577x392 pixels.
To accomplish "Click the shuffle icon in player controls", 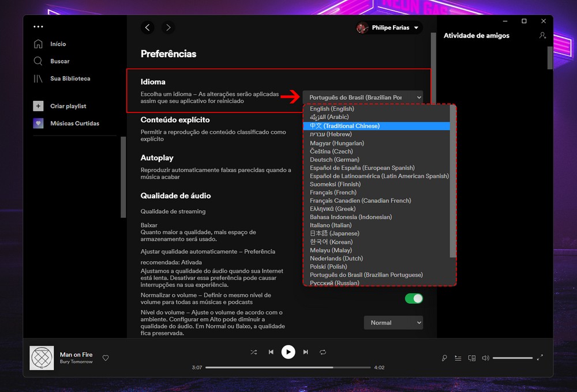I will pos(254,352).
